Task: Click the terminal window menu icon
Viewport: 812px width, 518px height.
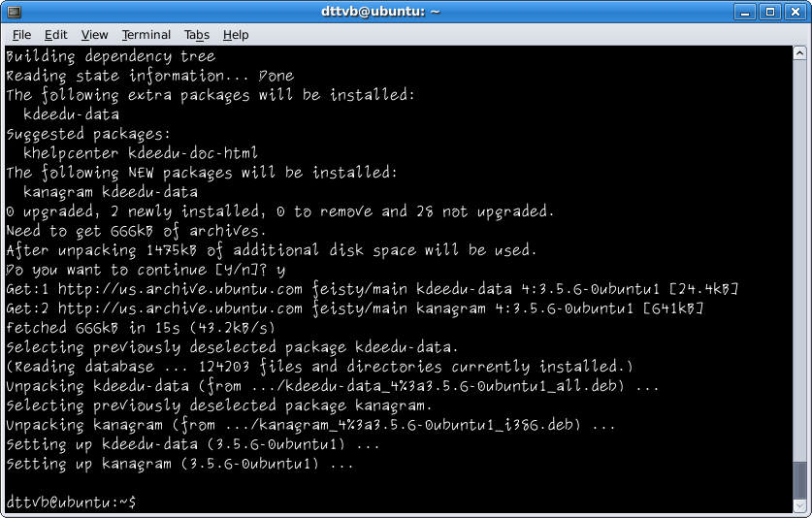Action: click(x=14, y=12)
